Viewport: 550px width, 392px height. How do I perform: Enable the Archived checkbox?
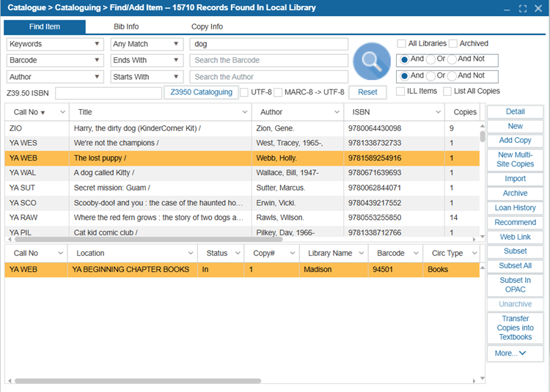(x=453, y=43)
